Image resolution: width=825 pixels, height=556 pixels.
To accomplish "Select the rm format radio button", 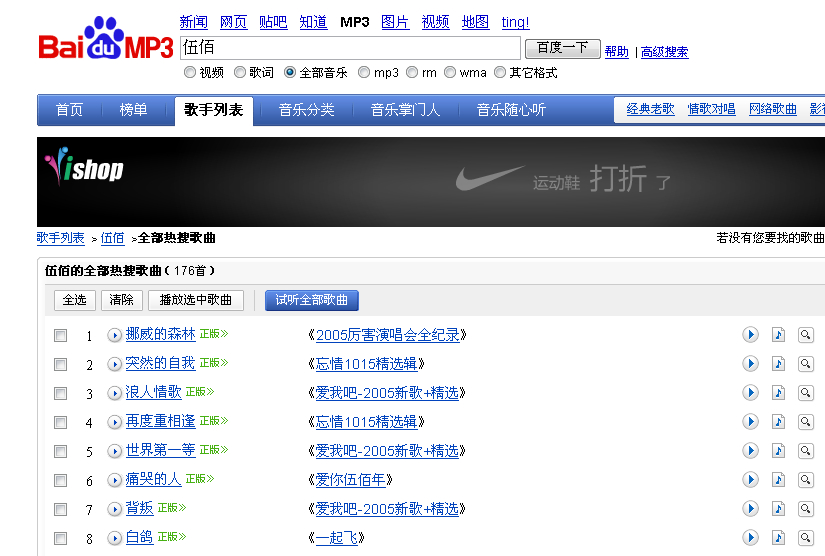I will click(412, 72).
